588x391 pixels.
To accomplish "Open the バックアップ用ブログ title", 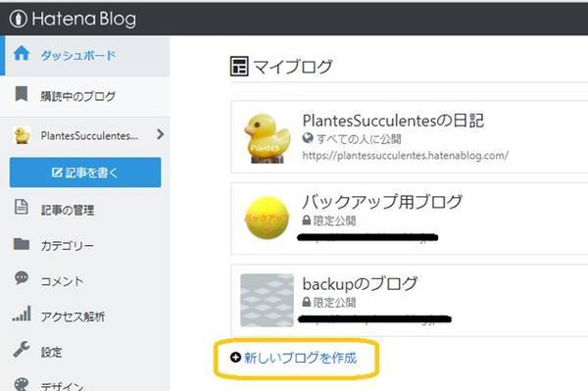I will 382,202.
